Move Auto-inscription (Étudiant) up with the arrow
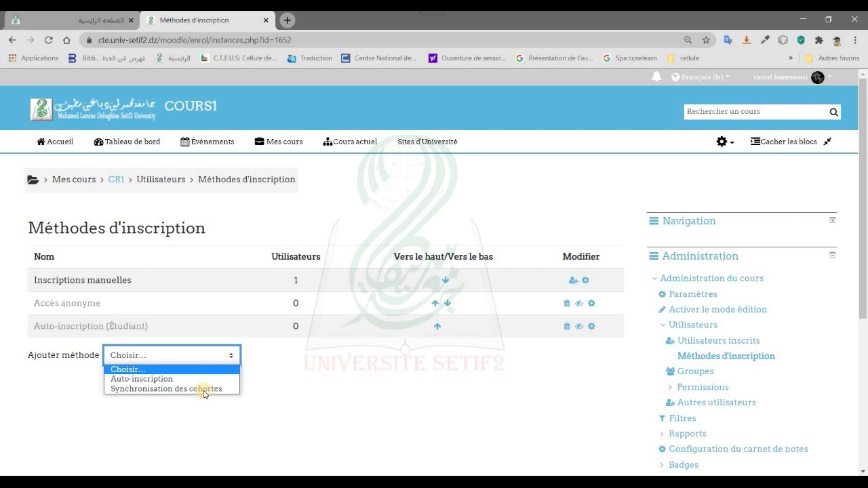 (x=437, y=326)
